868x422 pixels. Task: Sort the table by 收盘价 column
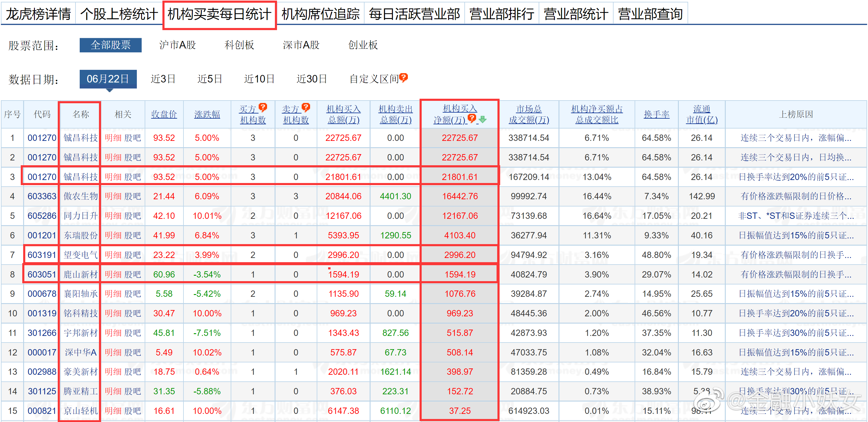164,114
